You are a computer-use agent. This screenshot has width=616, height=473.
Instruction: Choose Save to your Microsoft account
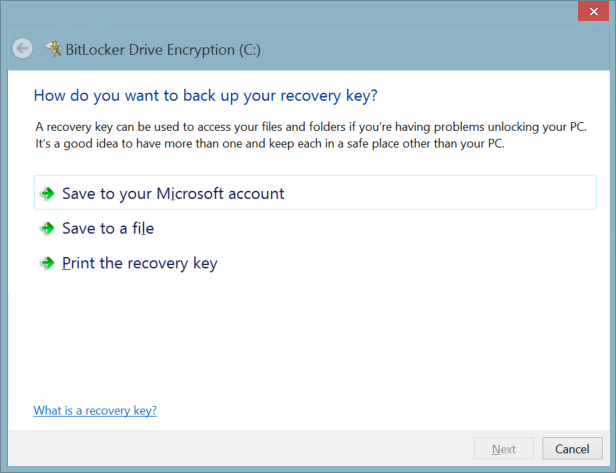click(x=173, y=194)
